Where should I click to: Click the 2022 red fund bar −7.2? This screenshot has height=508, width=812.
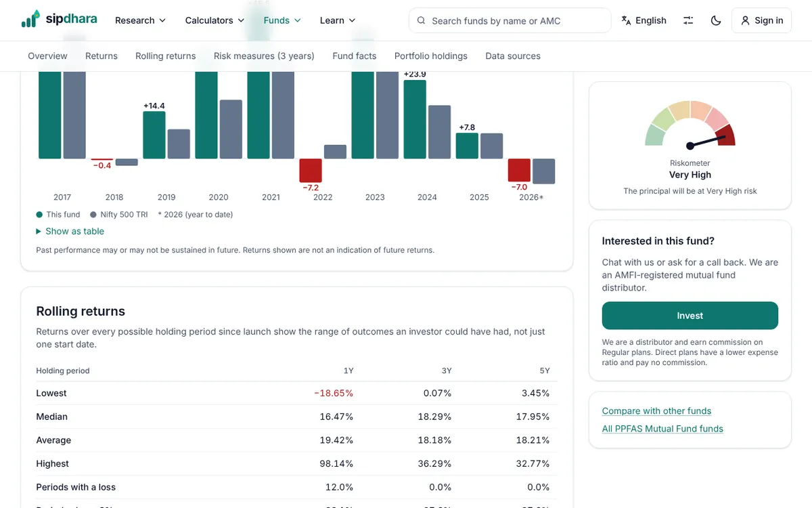pyautogui.click(x=311, y=170)
